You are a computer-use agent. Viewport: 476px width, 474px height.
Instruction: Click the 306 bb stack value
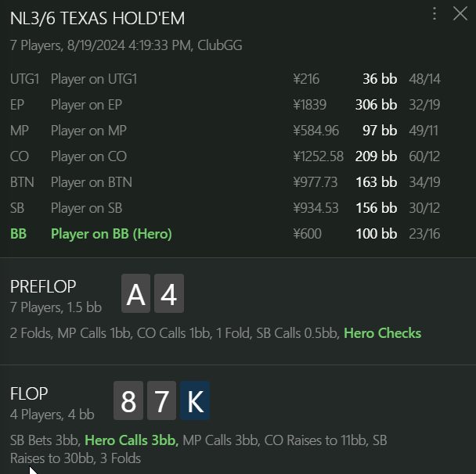pyautogui.click(x=376, y=105)
